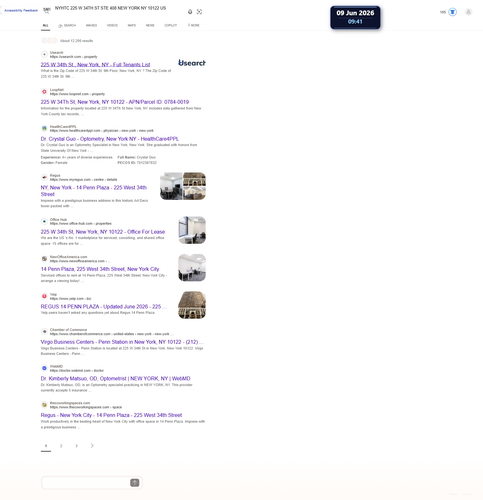Open visual search camera icon

point(199,12)
